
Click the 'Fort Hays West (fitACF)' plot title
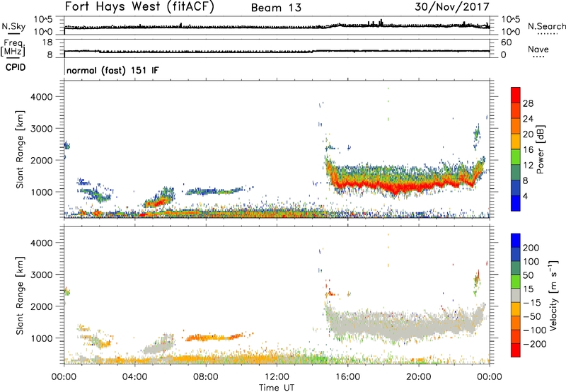(x=139, y=7)
